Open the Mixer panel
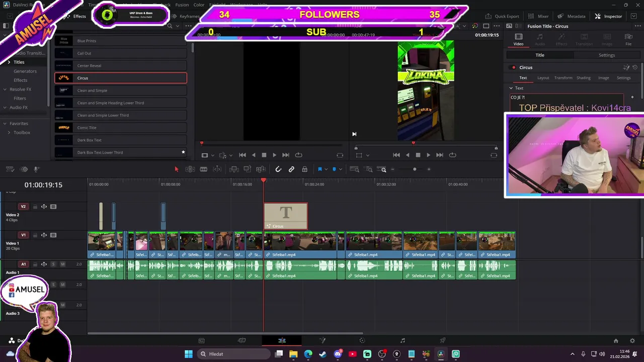 coord(538,16)
